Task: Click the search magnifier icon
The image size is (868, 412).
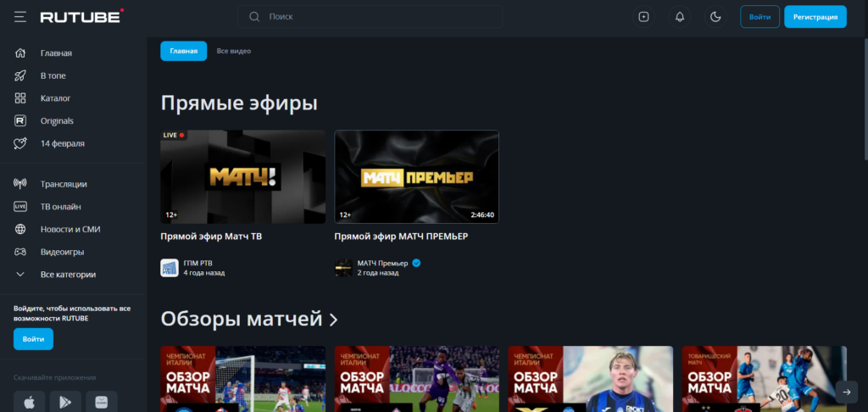Action: click(x=254, y=17)
